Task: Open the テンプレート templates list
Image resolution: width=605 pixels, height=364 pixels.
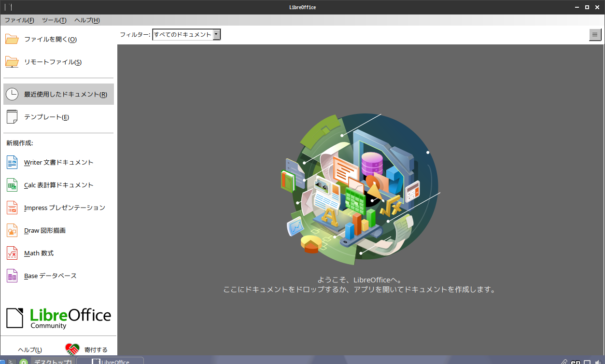Action: (x=58, y=117)
